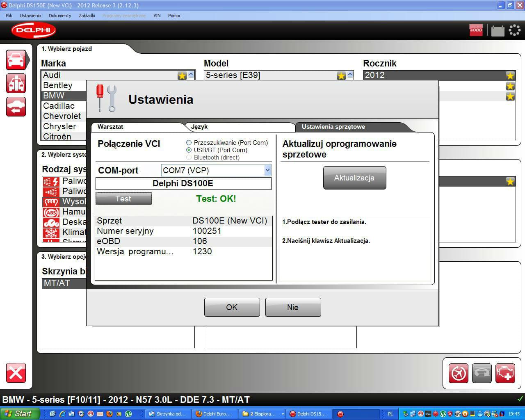Click the favorite star in the 2012 row
The width and height of the screenshot is (525, 420).
point(510,75)
